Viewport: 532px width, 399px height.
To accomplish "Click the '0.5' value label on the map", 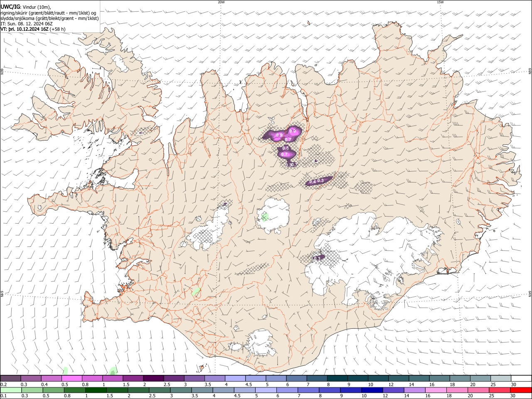I will [x=286, y=148].
